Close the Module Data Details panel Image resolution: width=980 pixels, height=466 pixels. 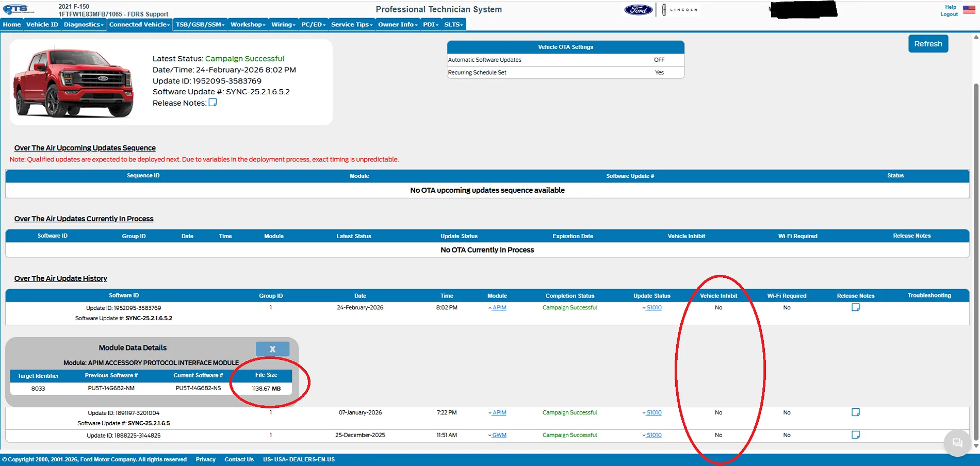272,349
